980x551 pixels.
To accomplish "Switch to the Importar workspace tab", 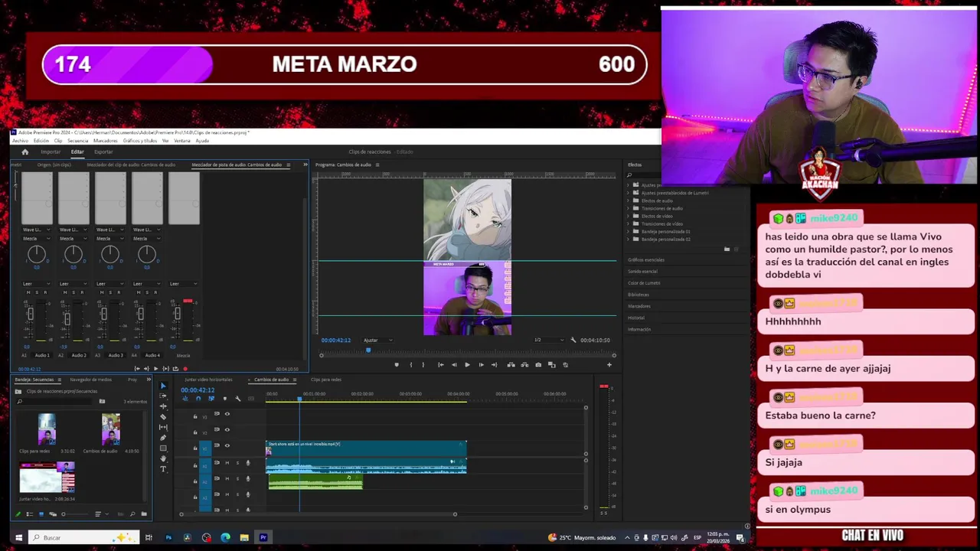I will (51, 152).
